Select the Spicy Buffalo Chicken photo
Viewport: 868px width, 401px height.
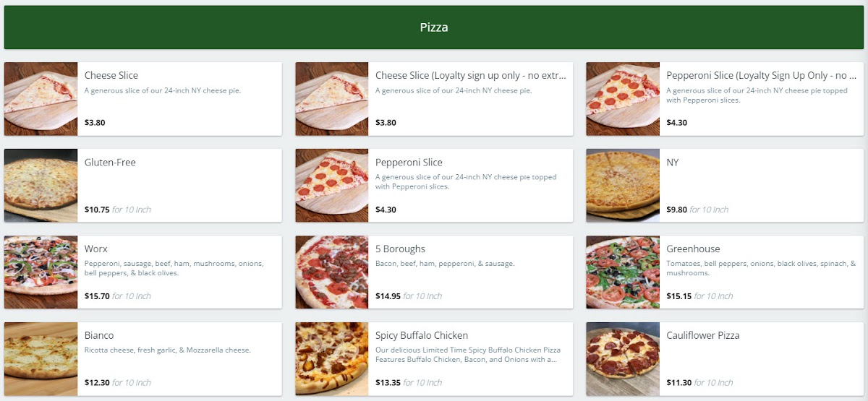click(x=331, y=359)
